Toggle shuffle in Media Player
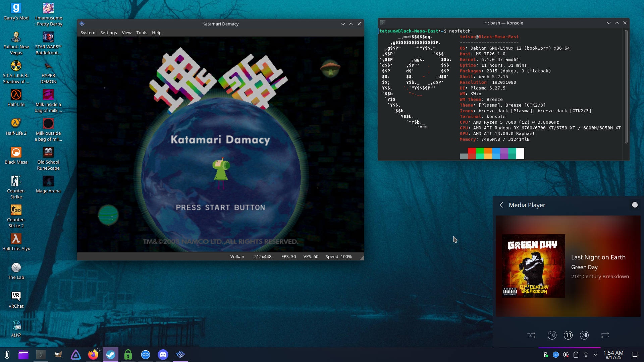 pyautogui.click(x=531, y=335)
